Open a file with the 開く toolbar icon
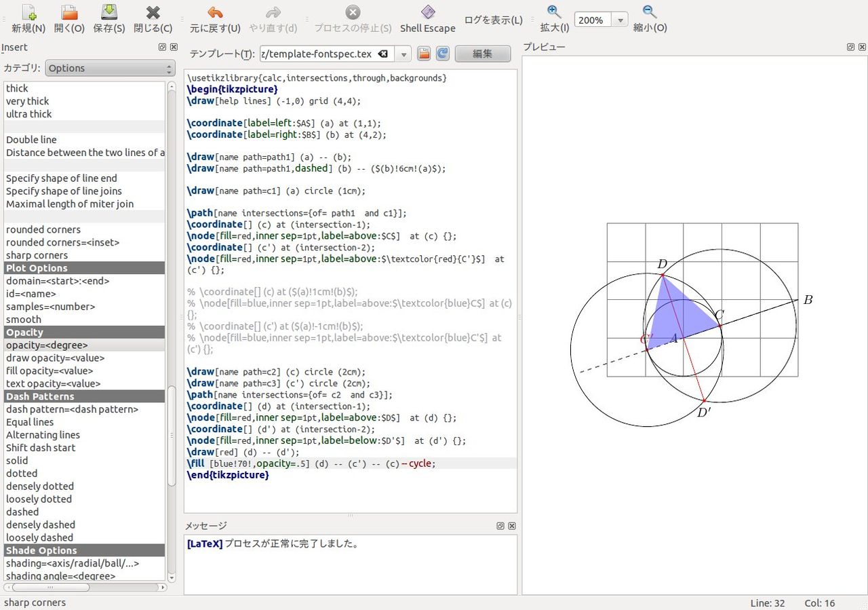Screen dimensions: 868x610 tap(68, 12)
